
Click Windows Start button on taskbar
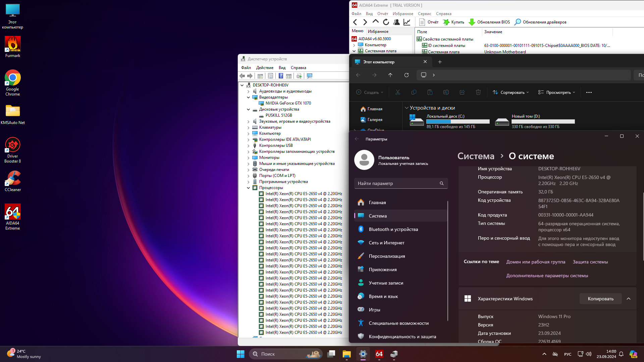tap(240, 354)
